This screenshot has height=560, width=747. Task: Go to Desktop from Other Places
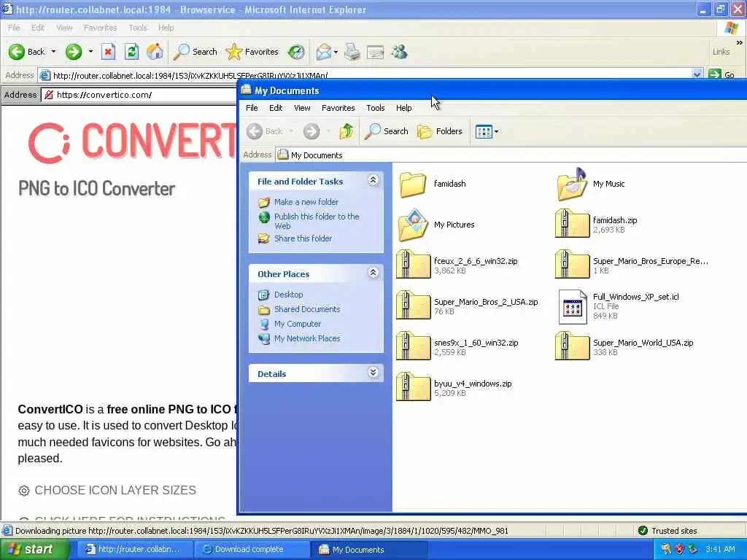(288, 295)
